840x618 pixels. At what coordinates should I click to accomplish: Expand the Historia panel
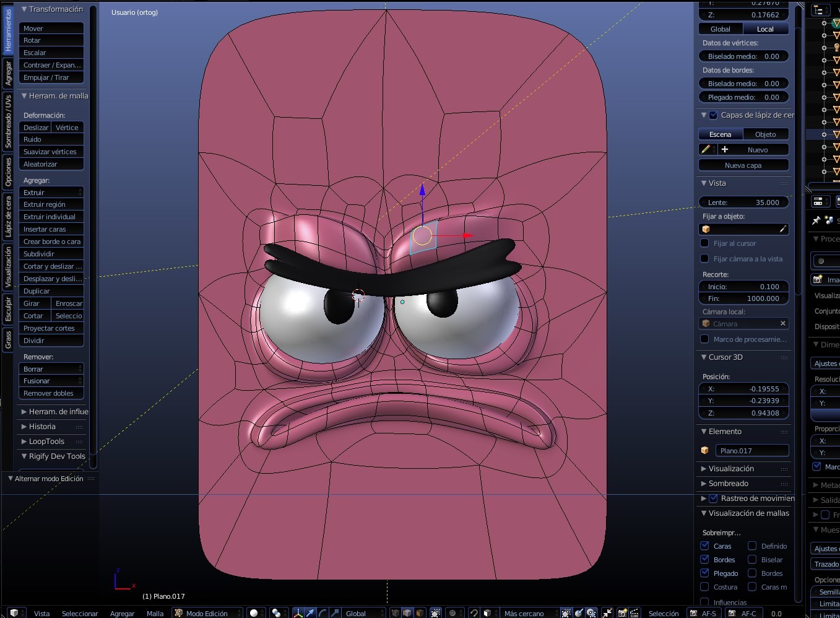(x=24, y=427)
